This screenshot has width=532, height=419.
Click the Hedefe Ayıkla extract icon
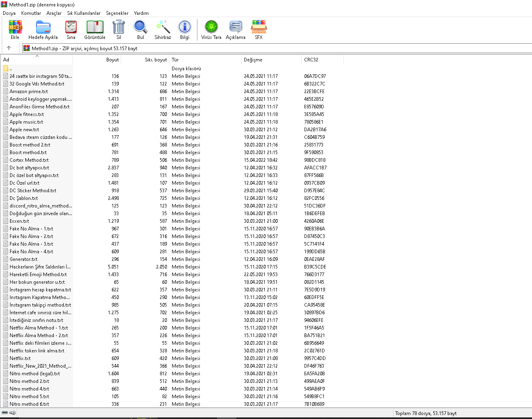pyautogui.click(x=43, y=27)
